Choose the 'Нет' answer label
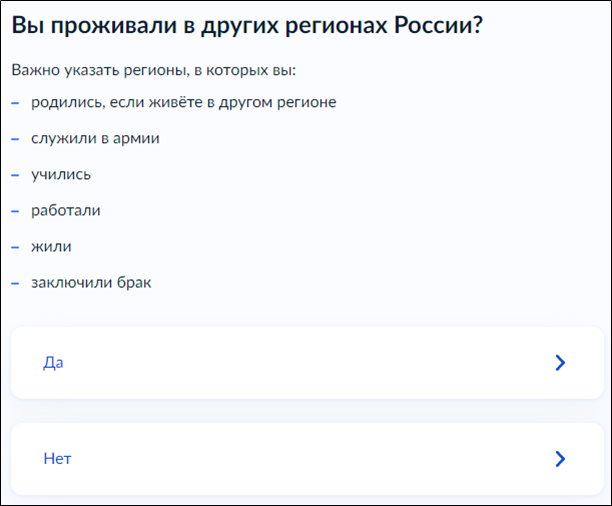Viewport: 612px width, 506px height. click(x=57, y=459)
